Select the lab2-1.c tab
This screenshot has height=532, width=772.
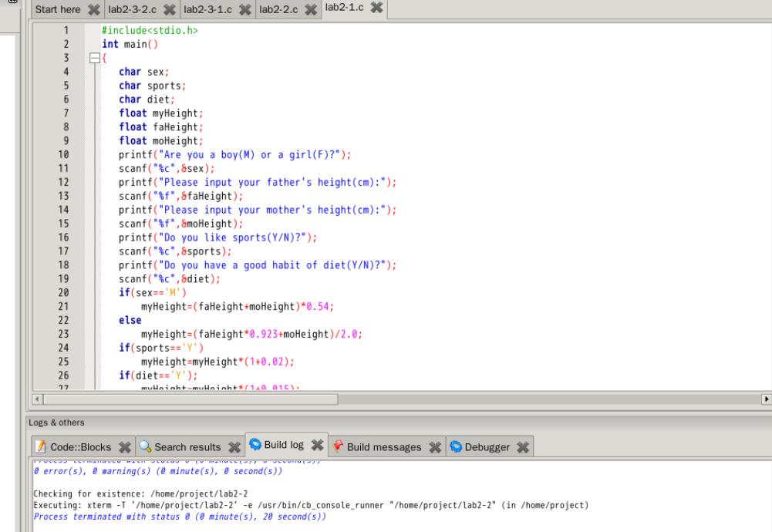[x=344, y=8]
